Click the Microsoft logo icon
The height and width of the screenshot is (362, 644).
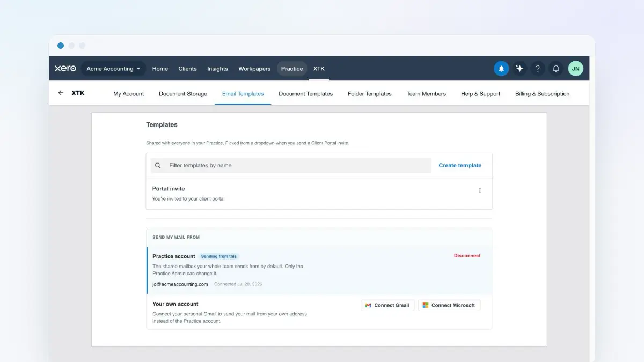[426, 305]
